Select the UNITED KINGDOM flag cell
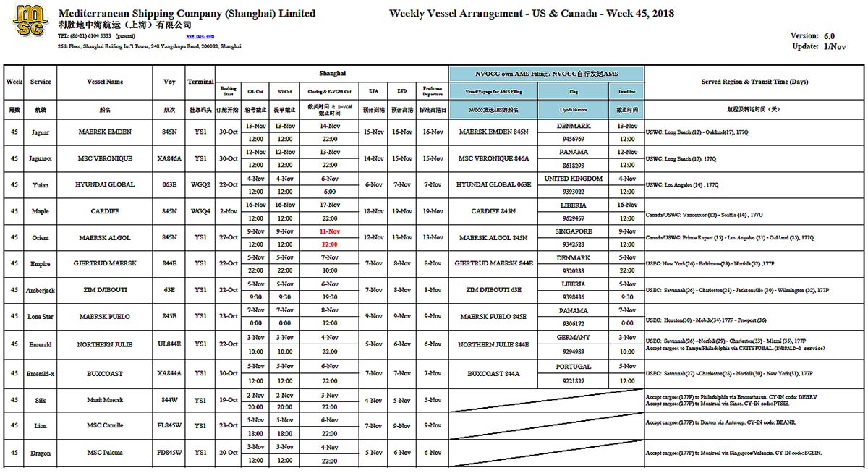Image resolution: width=868 pixels, height=473 pixels. point(574,179)
